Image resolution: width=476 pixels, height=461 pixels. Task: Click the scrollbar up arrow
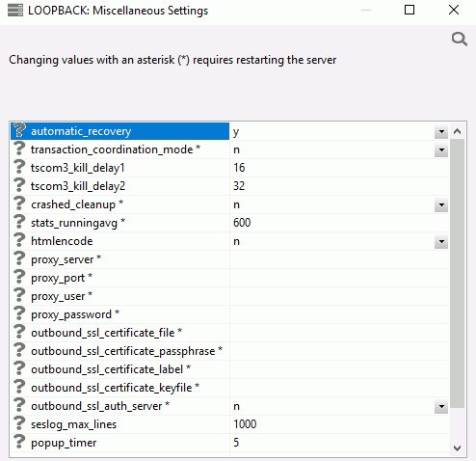[x=458, y=131]
